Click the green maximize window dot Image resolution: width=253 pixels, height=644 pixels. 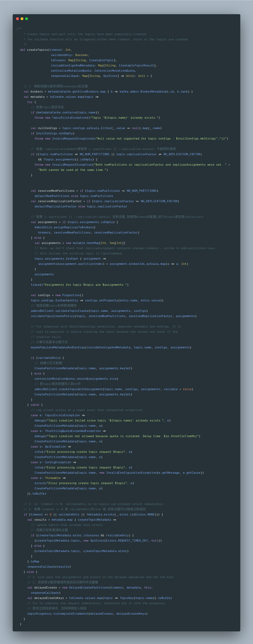click(x=27, y=19)
